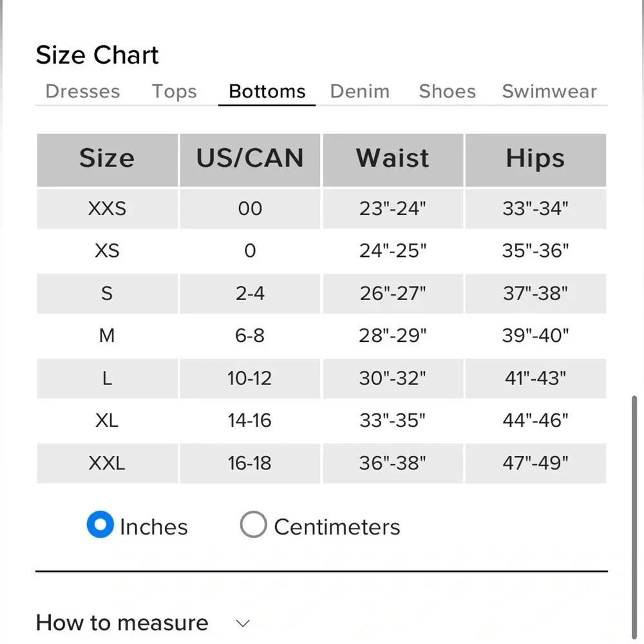The height and width of the screenshot is (644, 644).
Task: Select the Bottoms tab
Action: [267, 91]
